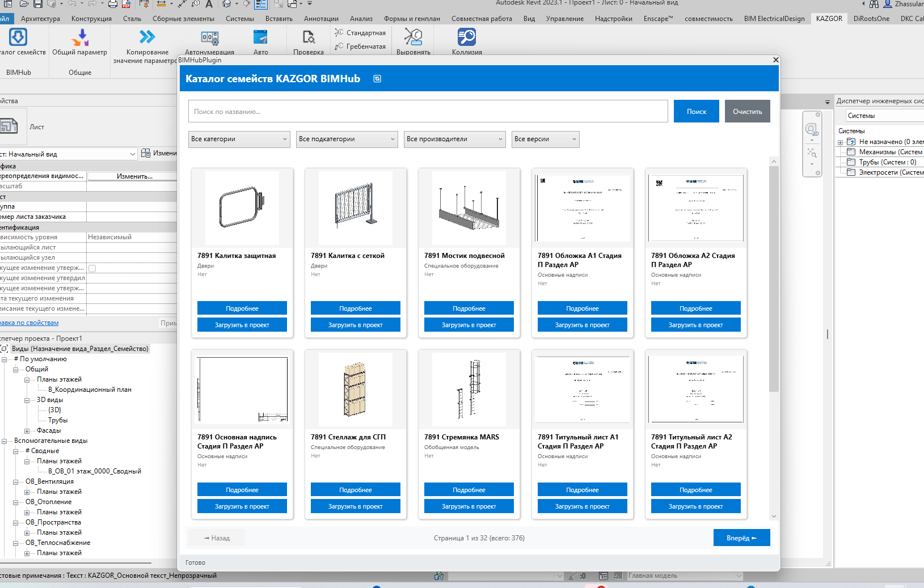Open the Коллизия tool

pyautogui.click(x=467, y=37)
